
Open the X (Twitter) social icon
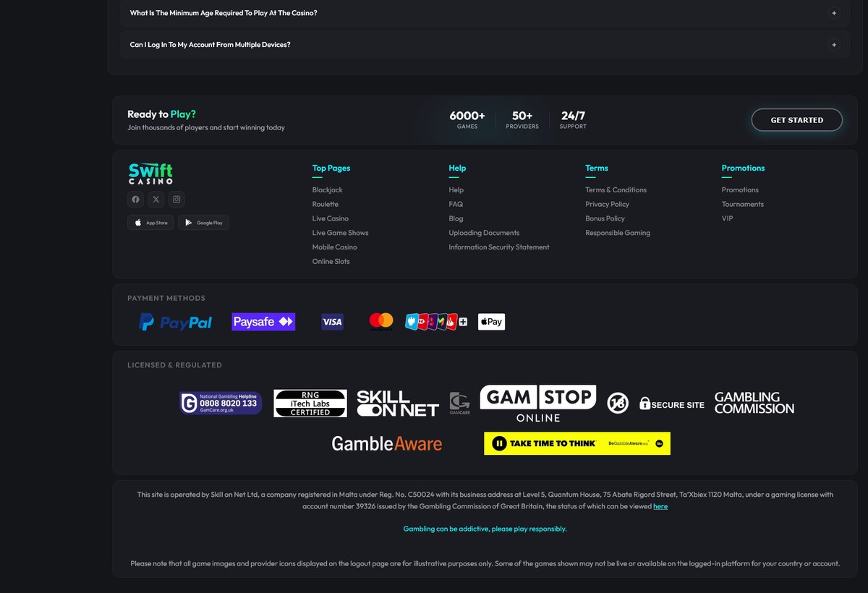click(156, 200)
